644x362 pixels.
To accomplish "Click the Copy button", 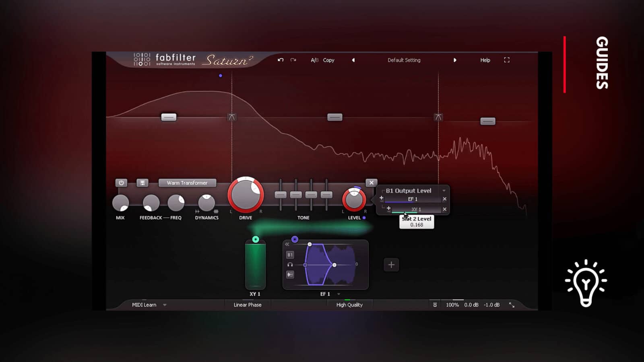I will (x=328, y=60).
